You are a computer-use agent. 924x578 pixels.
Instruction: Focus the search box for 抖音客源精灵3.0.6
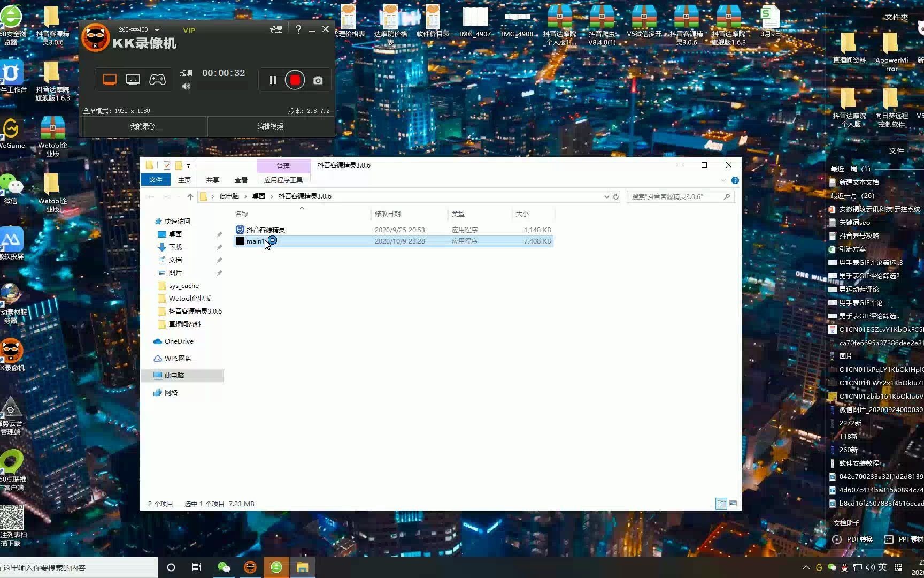pos(680,196)
